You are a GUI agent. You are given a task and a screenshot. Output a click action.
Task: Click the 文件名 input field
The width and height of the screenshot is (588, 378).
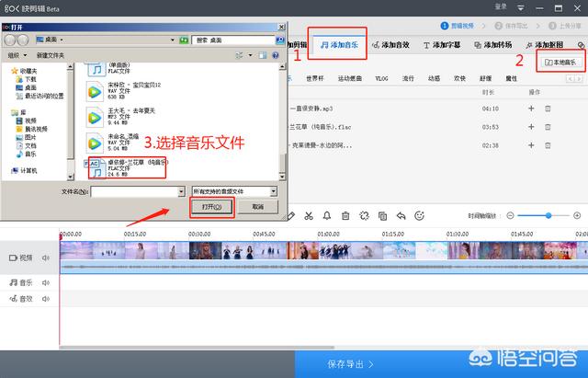(x=134, y=191)
